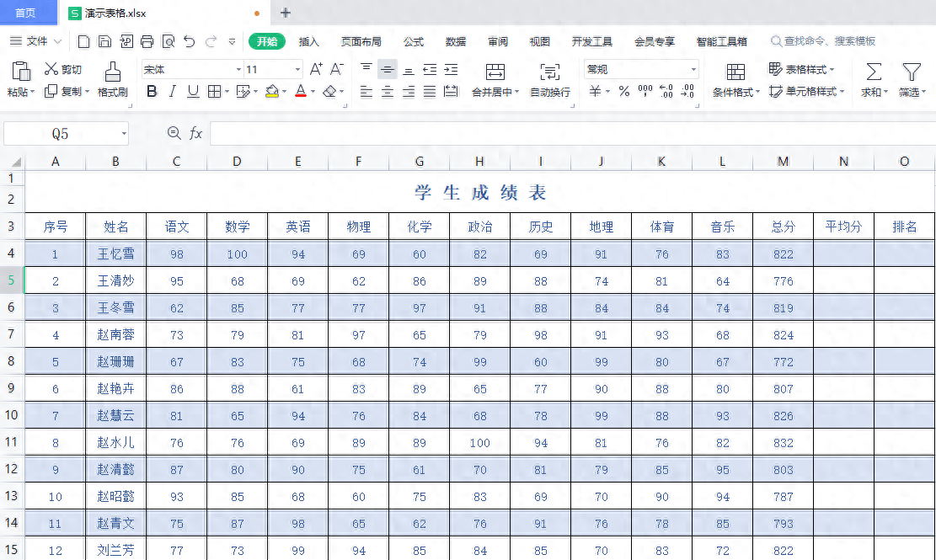Toggle Bold formatting
The width and height of the screenshot is (936, 560).
click(152, 91)
